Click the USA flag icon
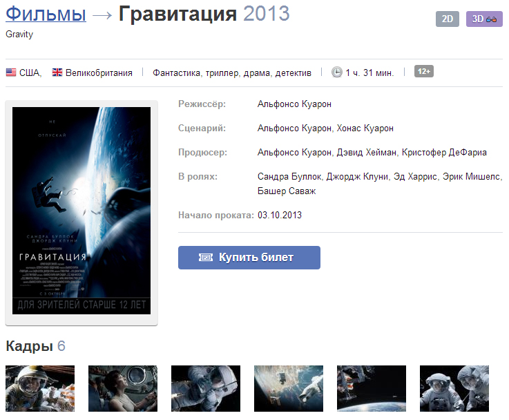Image resolution: width=509 pixels, height=420 pixels. coord(11,72)
